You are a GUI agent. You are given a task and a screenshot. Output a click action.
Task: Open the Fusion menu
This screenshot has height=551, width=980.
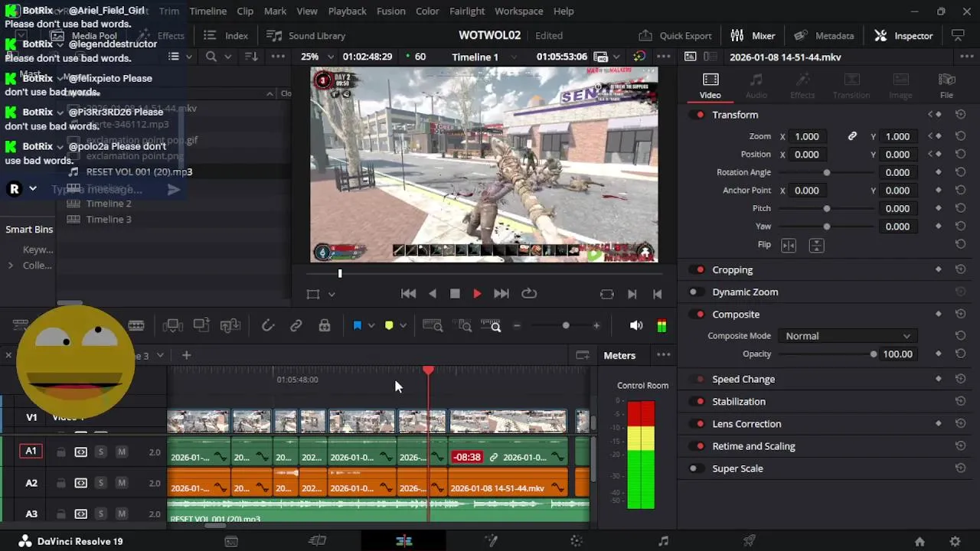point(390,11)
